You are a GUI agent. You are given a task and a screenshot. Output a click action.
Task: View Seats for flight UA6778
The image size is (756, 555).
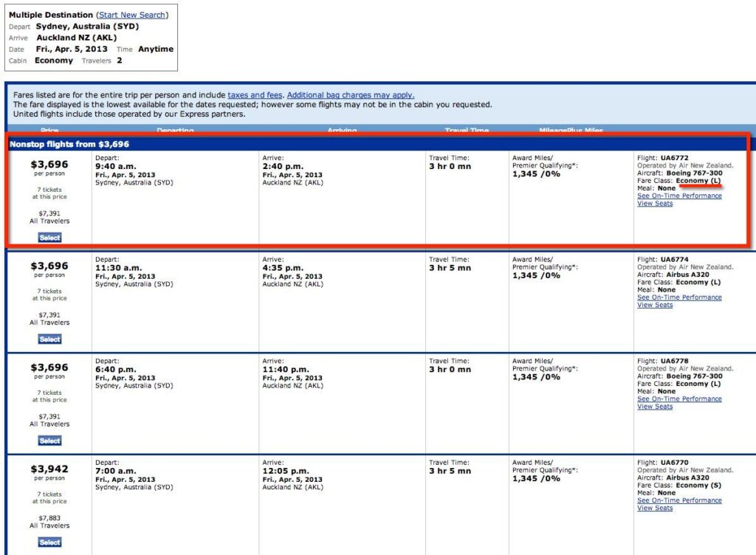(x=655, y=407)
